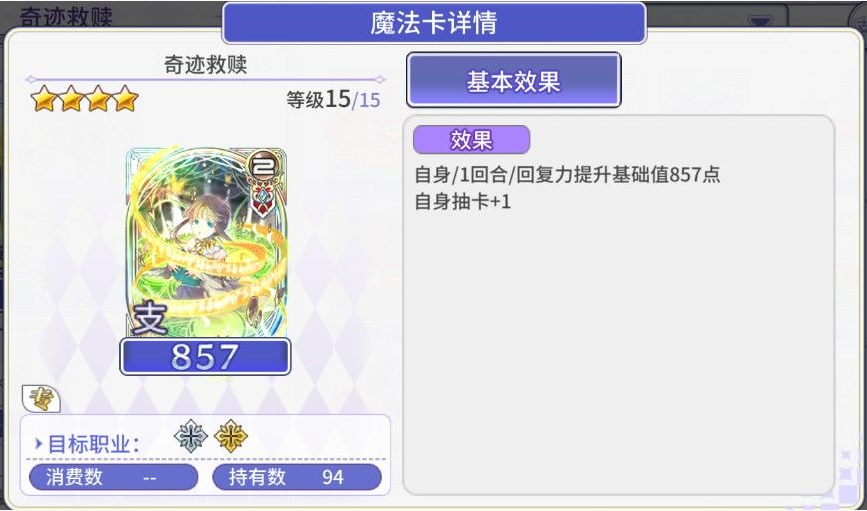The width and height of the screenshot is (867, 511).
Task: Click the 消费数 pill button
Action: 113,477
